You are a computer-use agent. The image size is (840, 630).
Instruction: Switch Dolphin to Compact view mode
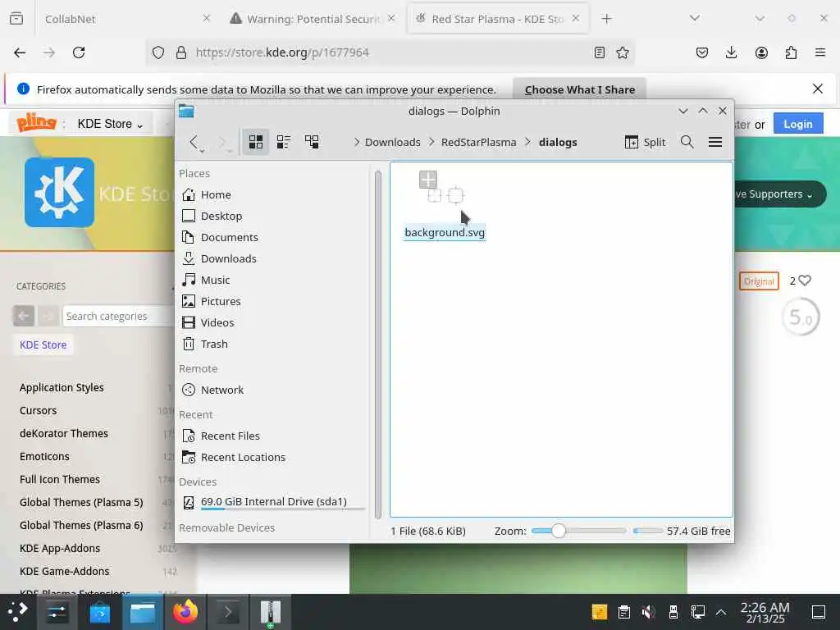click(283, 142)
